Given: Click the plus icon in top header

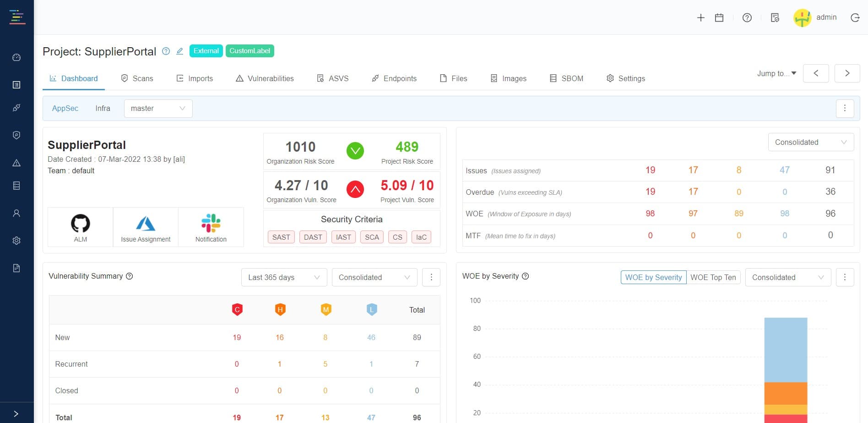Looking at the screenshot, I should click(700, 18).
